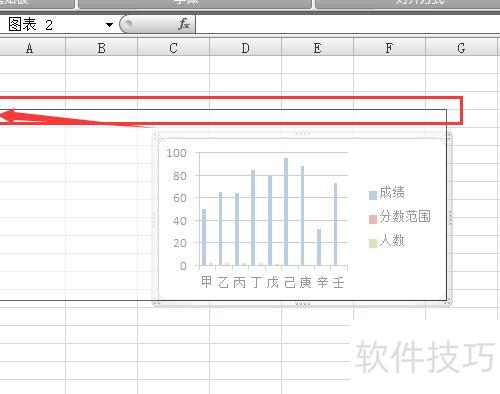Open the Name Box dropdown arrow
The height and width of the screenshot is (394, 500).
click(x=109, y=25)
